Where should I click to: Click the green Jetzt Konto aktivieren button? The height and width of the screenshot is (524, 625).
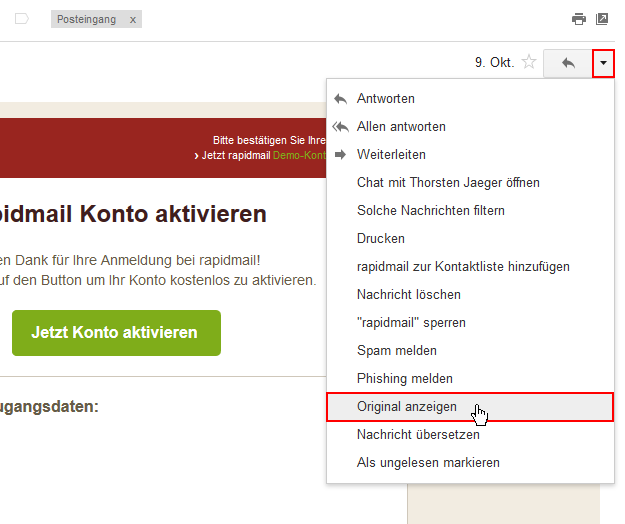pos(116,333)
